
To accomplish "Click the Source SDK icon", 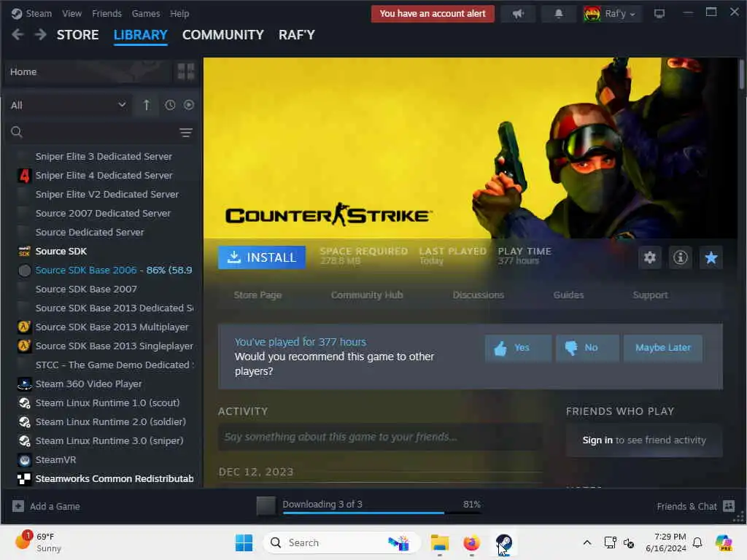I will (x=24, y=251).
